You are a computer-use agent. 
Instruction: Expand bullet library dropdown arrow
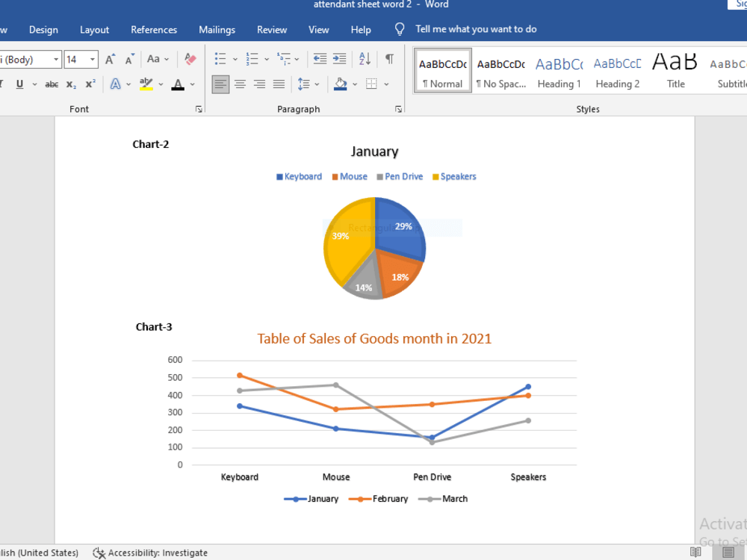pyautogui.click(x=235, y=60)
